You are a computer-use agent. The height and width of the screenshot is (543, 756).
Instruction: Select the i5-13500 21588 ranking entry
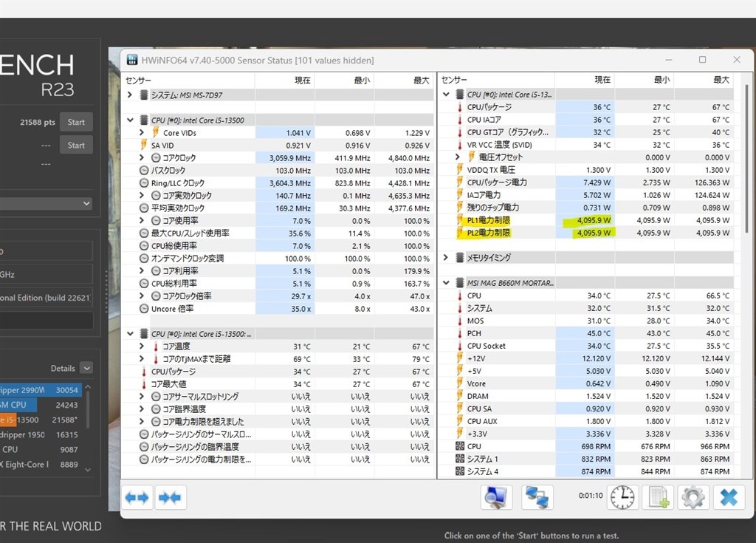pos(41,420)
